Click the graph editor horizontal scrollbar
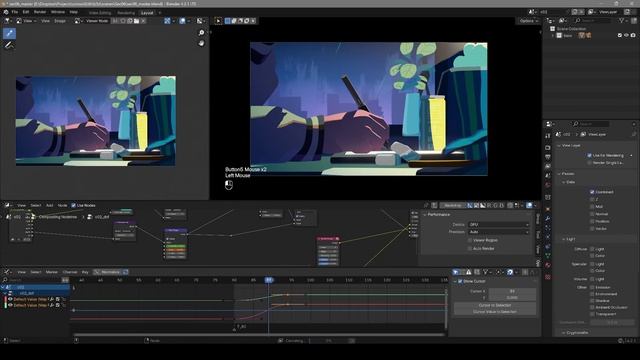640x360 pixels. [x=259, y=335]
